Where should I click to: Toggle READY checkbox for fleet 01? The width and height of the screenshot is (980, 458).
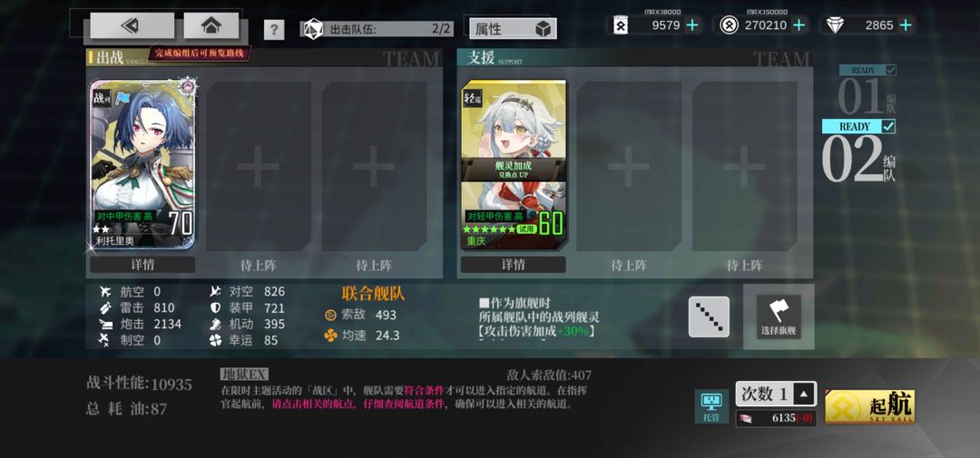[x=890, y=71]
